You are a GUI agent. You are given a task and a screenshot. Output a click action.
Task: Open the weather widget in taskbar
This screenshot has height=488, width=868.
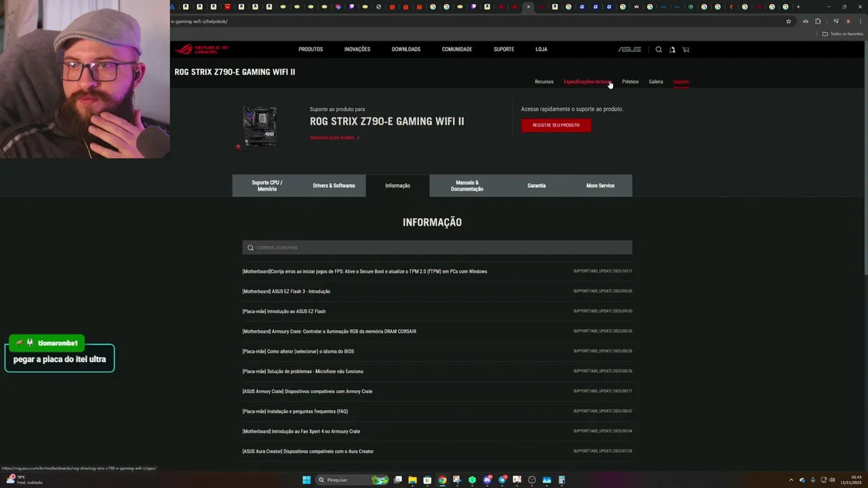click(24, 480)
